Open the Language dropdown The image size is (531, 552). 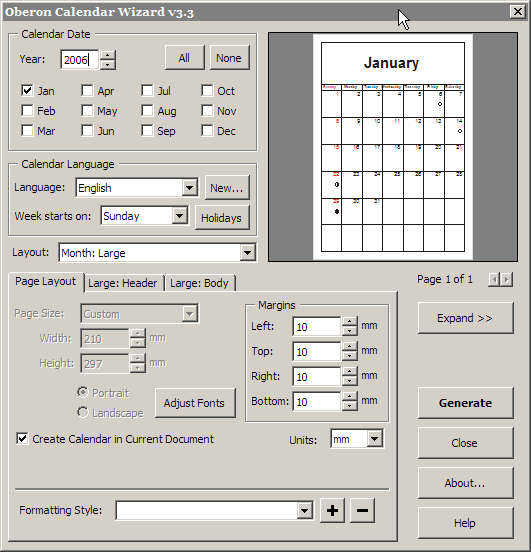coord(189,188)
